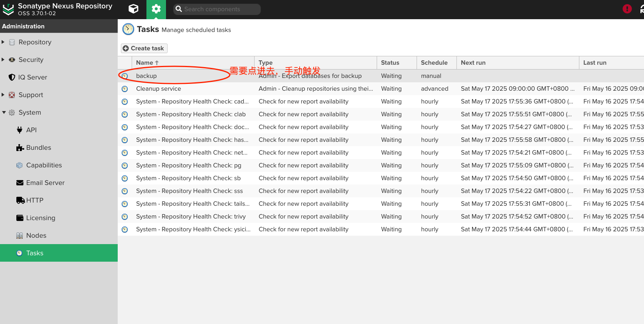
Task: Open the Email Server settings
Action: 45,183
